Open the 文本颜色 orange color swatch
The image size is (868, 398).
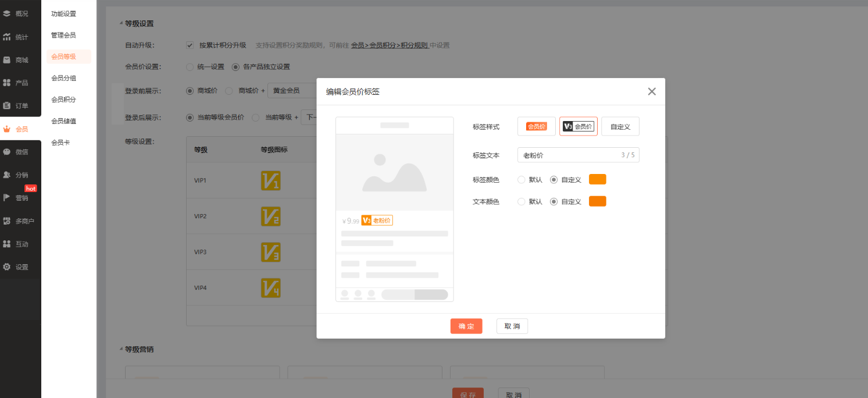pos(597,201)
